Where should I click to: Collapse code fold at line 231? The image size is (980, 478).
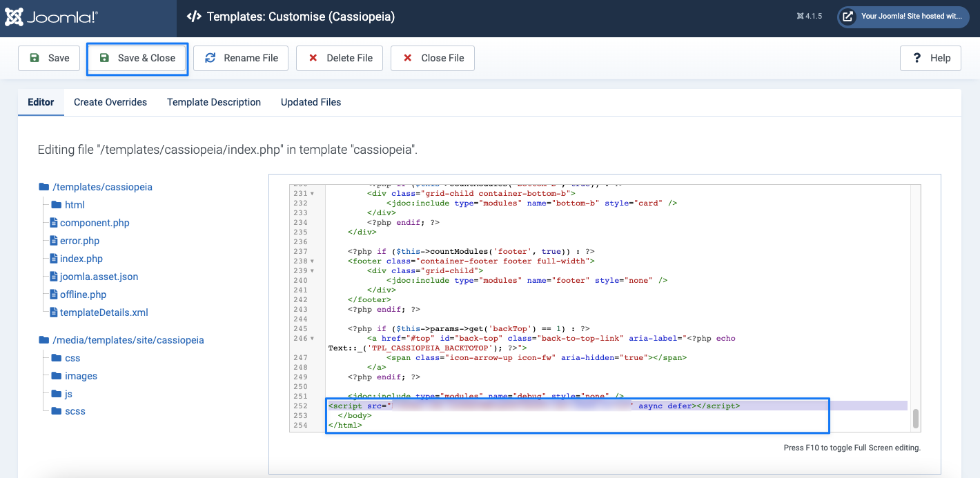[312, 194]
